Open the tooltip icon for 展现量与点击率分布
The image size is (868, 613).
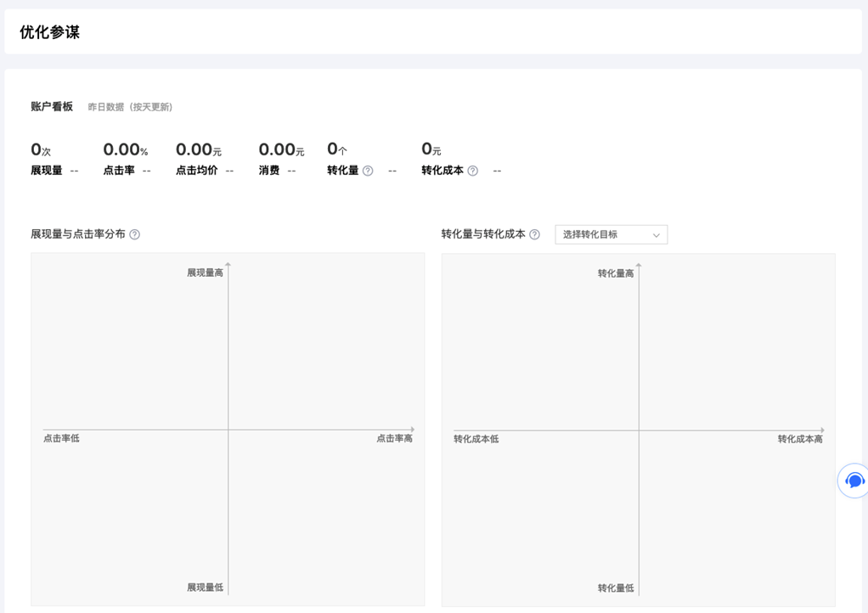click(134, 234)
